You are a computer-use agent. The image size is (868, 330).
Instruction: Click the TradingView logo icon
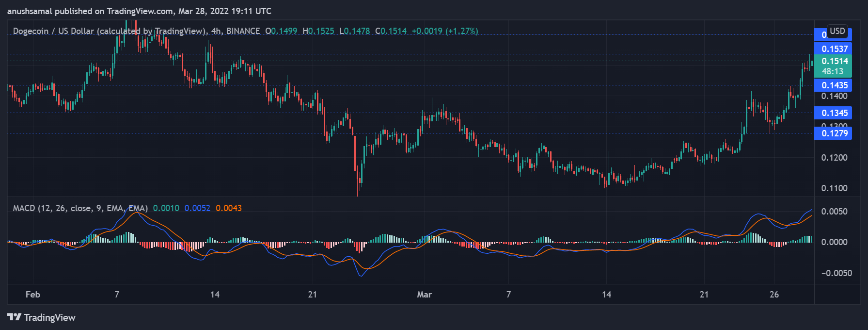[15, 317]
